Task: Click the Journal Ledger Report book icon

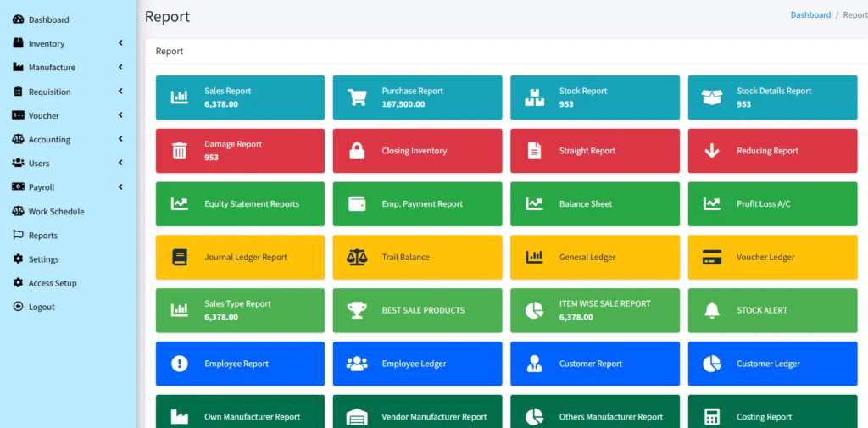Action: click(x=180, y=257)
